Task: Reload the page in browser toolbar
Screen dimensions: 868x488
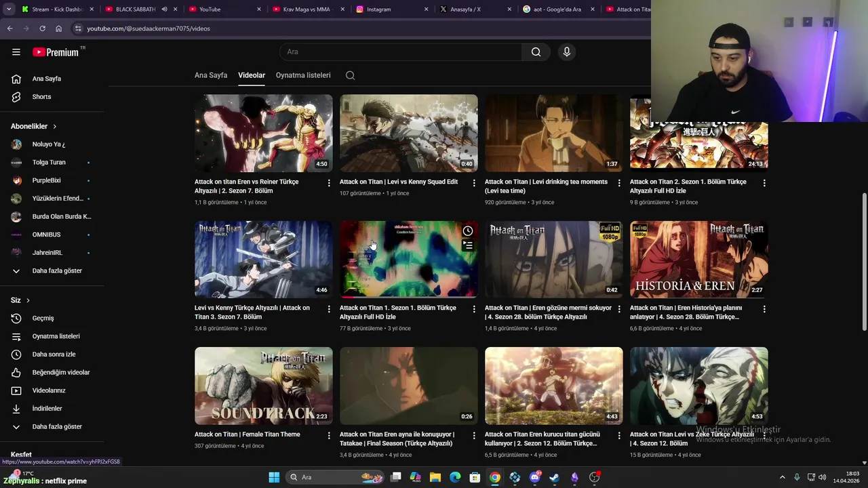Action: (42, 28)
